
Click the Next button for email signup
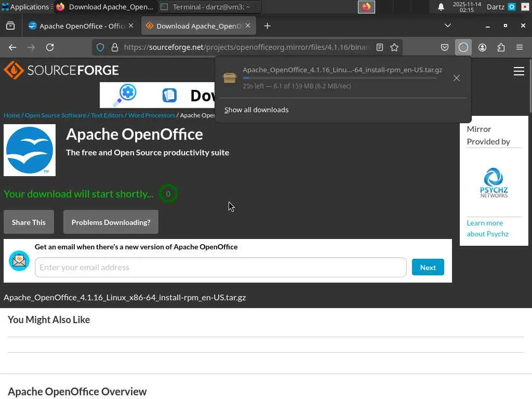point(428,268)
